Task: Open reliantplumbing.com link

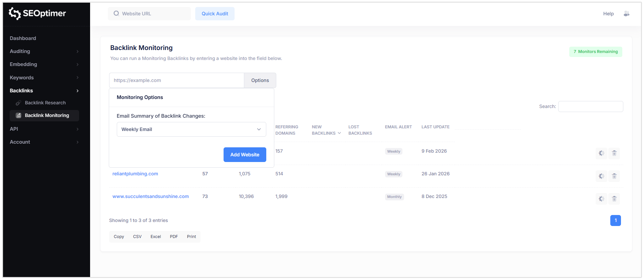Action: 135,174
